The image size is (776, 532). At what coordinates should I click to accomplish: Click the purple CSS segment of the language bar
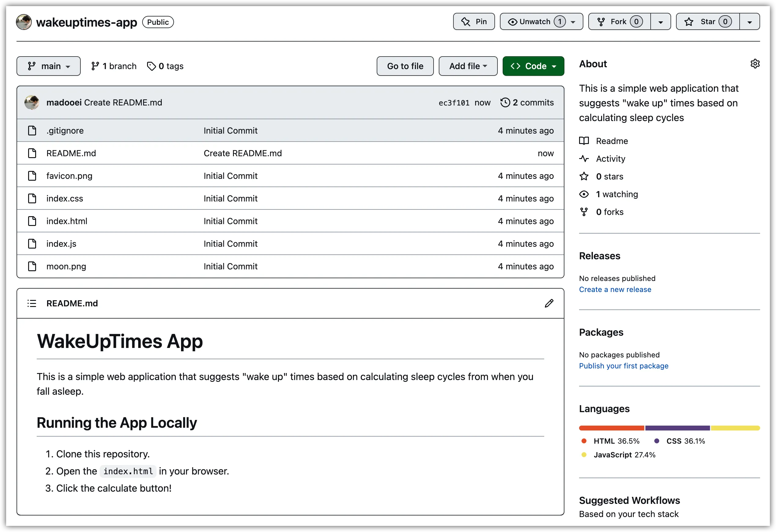point(678,428)
